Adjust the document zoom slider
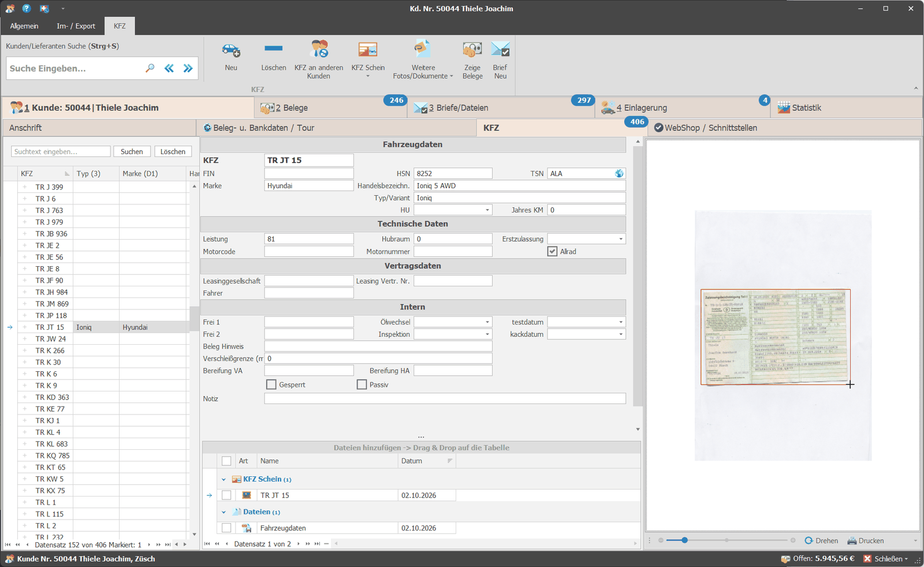Image resolution: width=924 pixels, height=567 pixels. [684, 540]
